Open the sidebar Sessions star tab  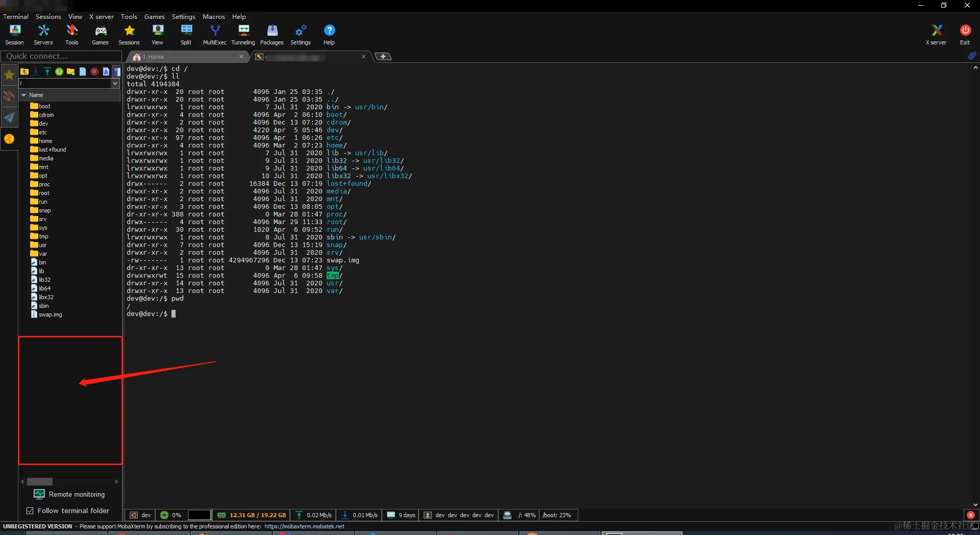click(9, 75)
